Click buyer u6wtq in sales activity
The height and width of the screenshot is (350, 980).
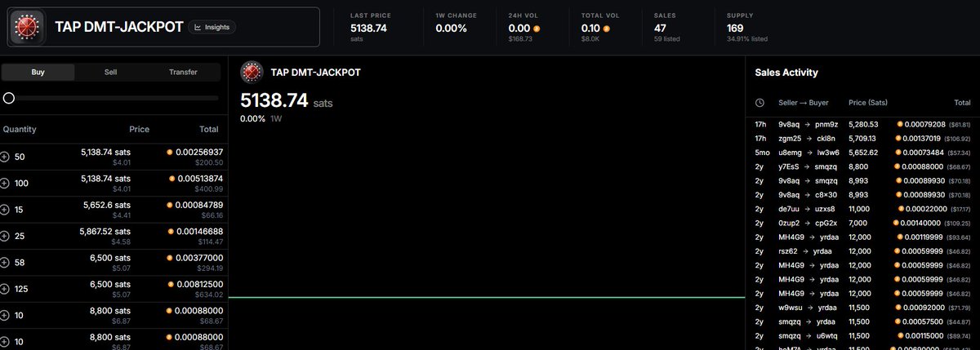[827, 335]
